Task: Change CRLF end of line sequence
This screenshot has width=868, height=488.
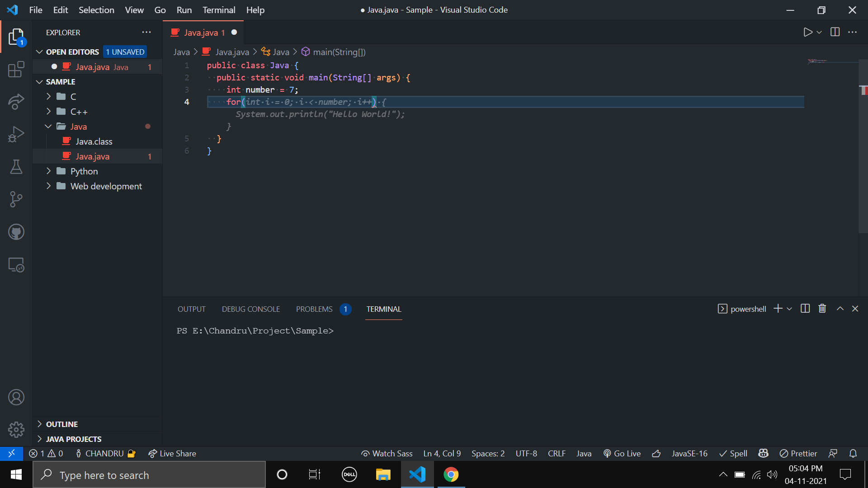Action: (557, 453)
